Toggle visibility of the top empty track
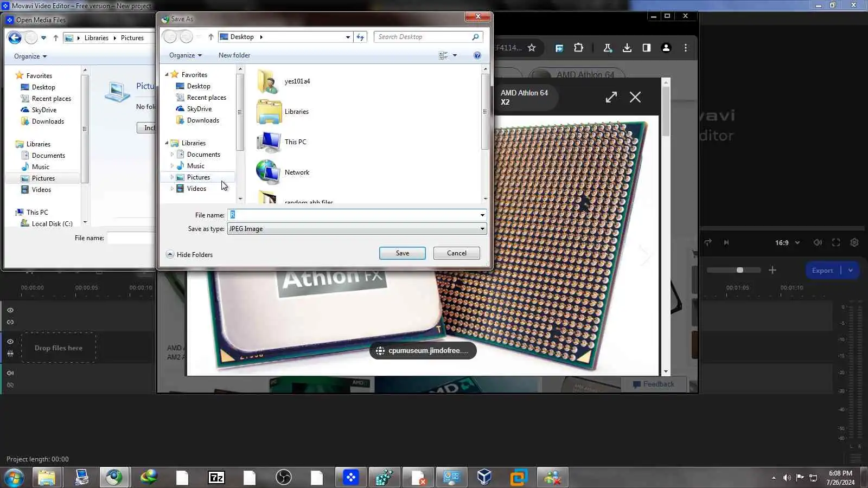868x488 pixels. pyautogui.click(x=10, y=310)
